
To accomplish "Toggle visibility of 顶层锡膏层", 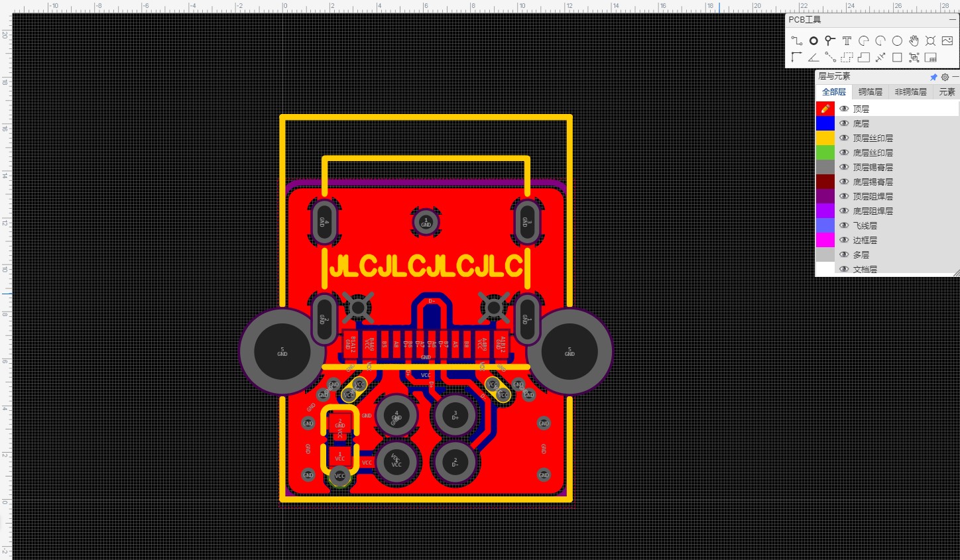I will tap(844, 167).
